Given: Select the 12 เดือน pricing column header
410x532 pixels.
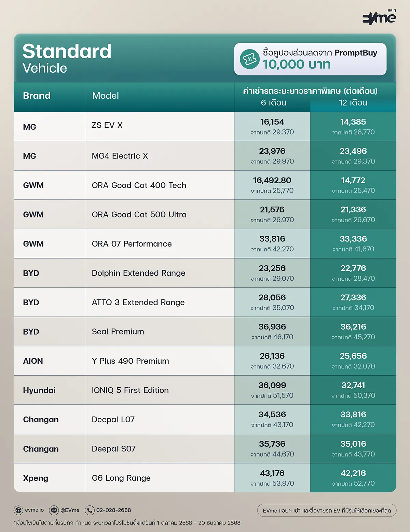Looking at the screenshot, I should (353, 103).
